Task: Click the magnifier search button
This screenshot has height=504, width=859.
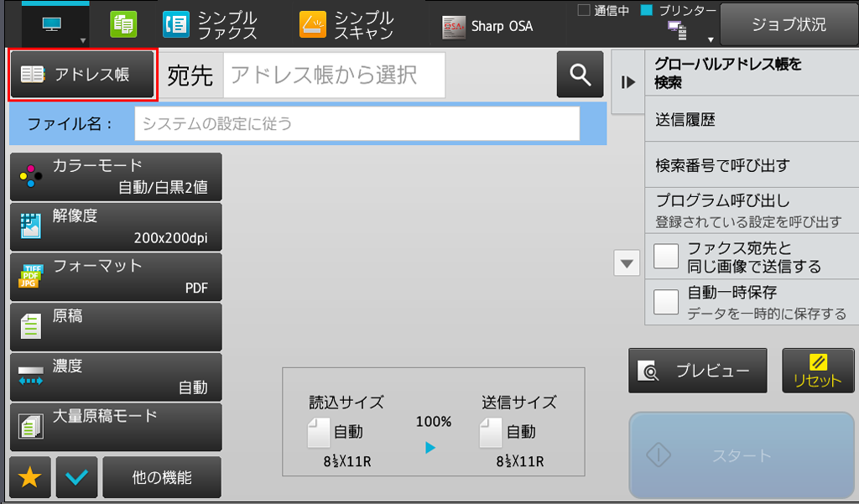Action: (580, 75)
